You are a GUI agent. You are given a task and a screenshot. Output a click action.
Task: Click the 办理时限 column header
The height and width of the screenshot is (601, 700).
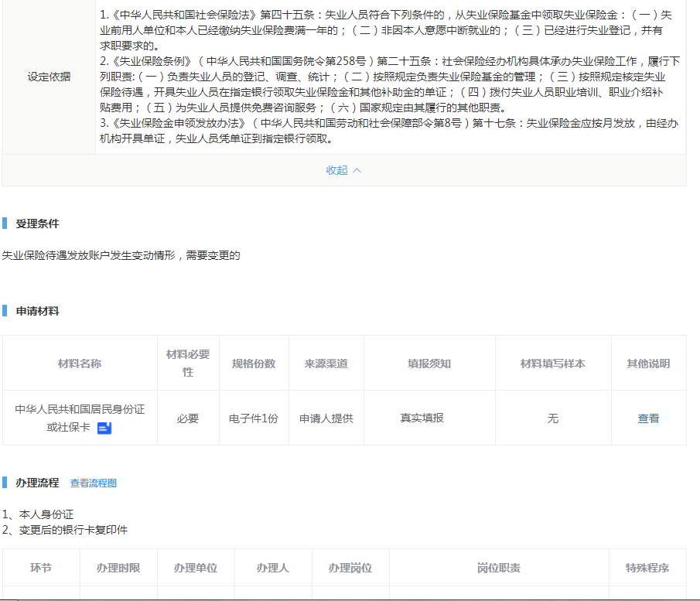pos(118,568)
